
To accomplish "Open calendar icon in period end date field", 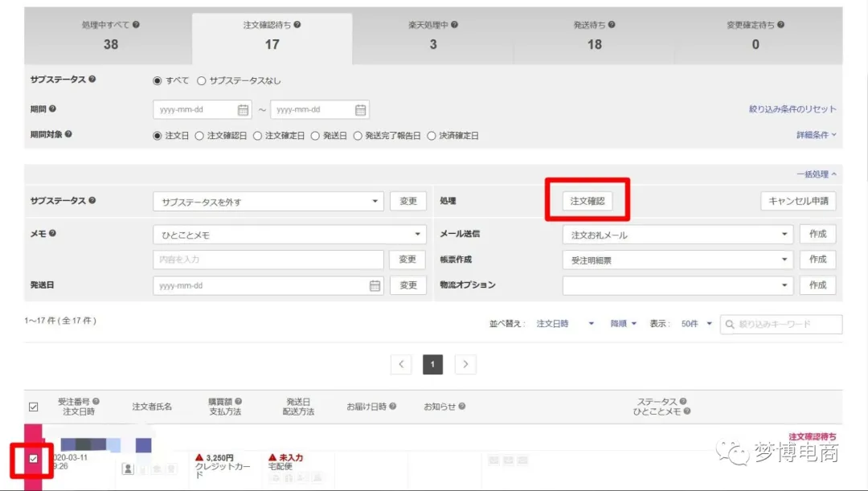I will (360, 110).
